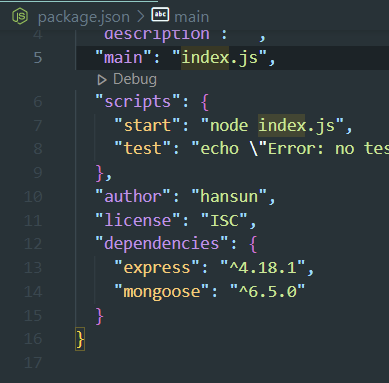This screenshot has height=383, width=389.
Task: Click the ^4.18.1 version string
Action: click(263, 268)
